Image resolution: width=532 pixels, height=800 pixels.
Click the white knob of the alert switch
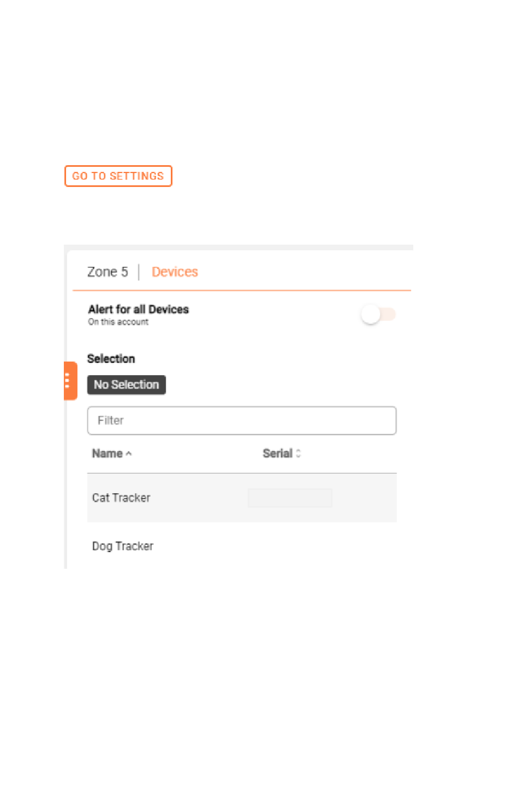tap(371, 314)
